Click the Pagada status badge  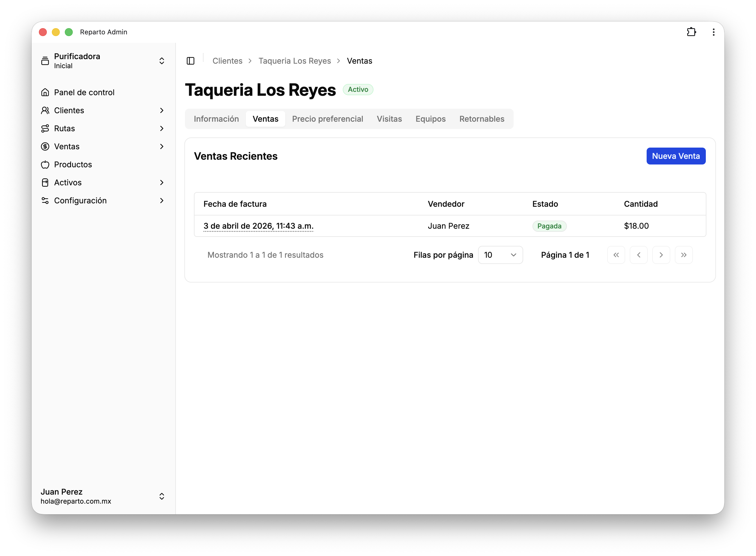[x=549, y=226]
